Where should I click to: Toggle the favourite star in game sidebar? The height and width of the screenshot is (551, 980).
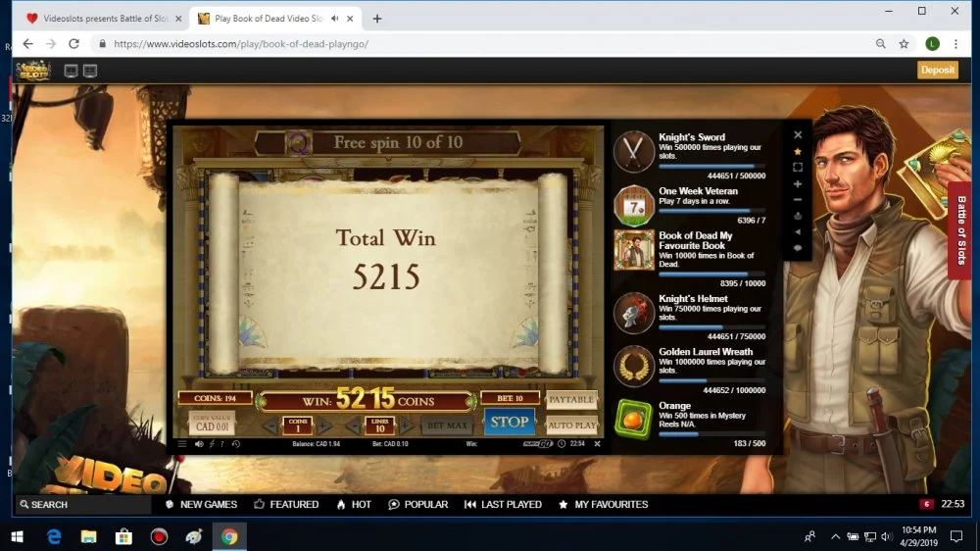(798, 151)
